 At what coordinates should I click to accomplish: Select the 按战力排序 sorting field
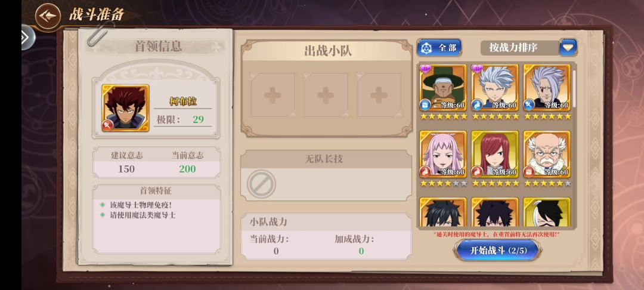tap(528, 48)
